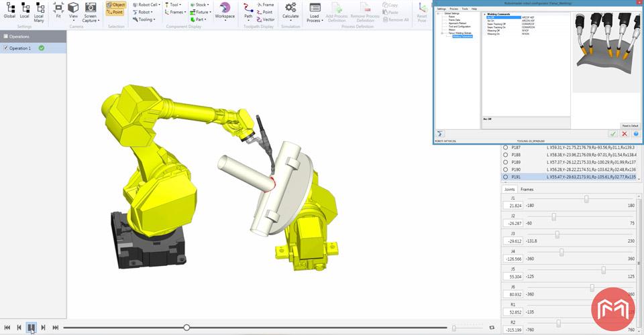Fit the camera view to the scene
Viewport: 644px width, 335px height.
tap(58, 11)
